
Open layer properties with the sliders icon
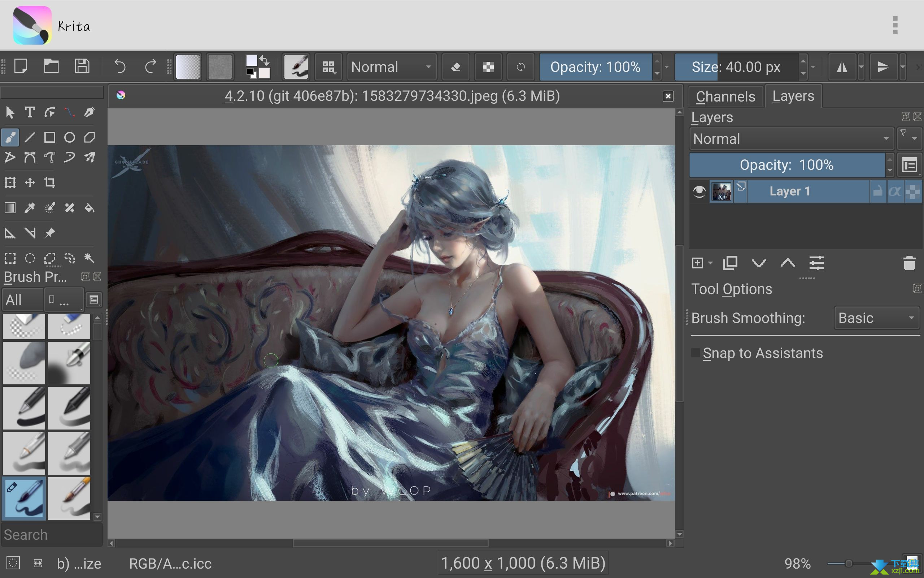816,263
